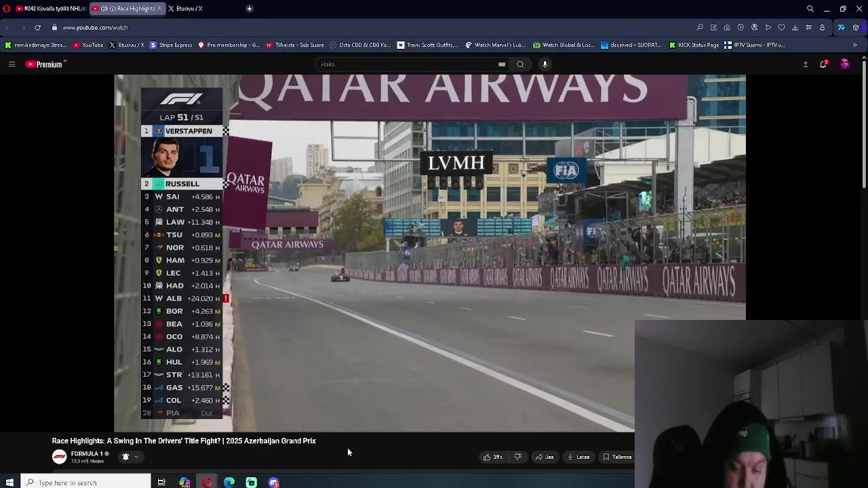This screenshot has width=868, height=488.
Task: Open a new tab with plus button
Action: click(x=250, y=9)
